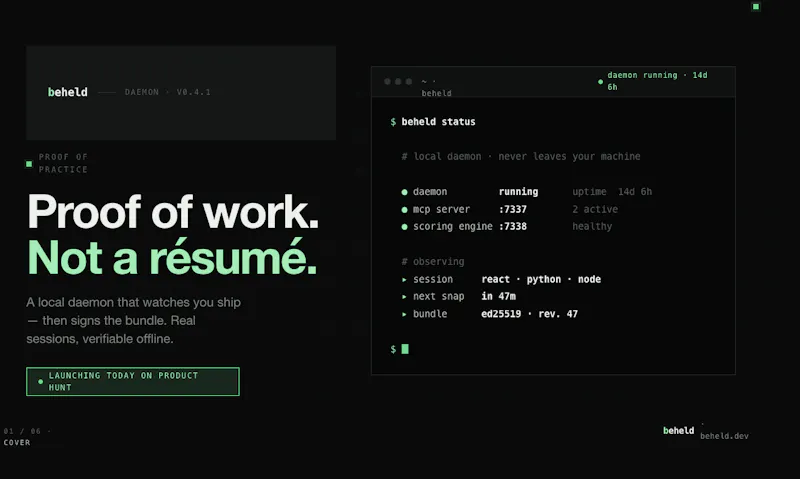The width and height of the screenshot is (800, 479).
Task: Click the ':7338' port value
Action: tap(513, 226)
